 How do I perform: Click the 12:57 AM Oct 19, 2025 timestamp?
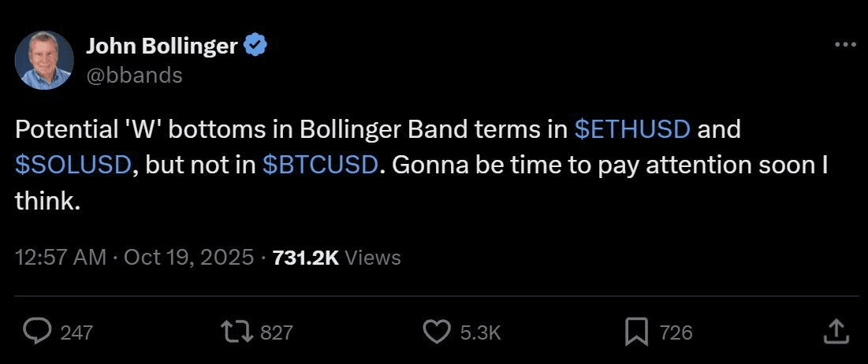pyautogui.click(x=135, y=257)
